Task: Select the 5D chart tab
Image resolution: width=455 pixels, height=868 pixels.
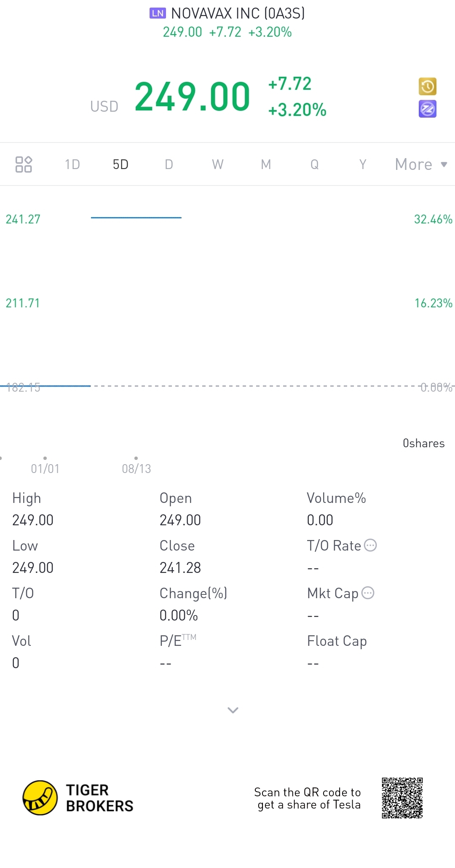Action: tap(120, 164)
